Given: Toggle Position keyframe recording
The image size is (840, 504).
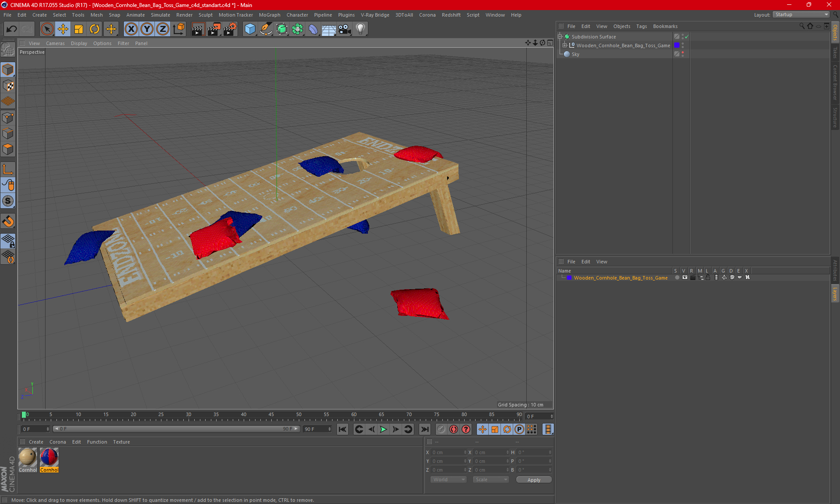Looking at the screenshot, I should (x=483, y=429).
